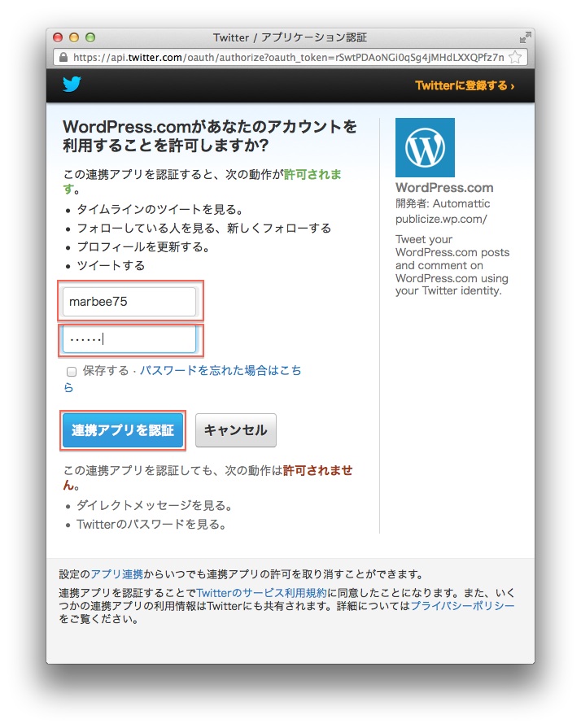The image size is (581, 728).
Task: Click the fullscreen arrows icon in title bar
Action: tap(525, 37)
